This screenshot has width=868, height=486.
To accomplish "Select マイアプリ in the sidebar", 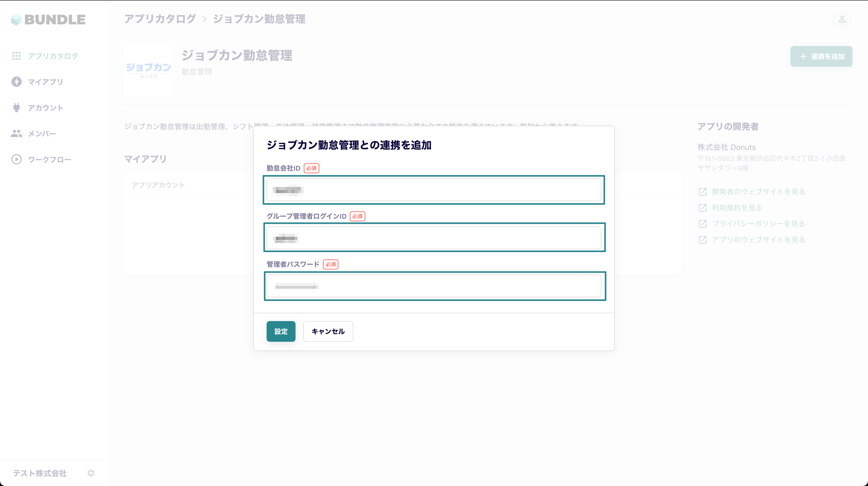I will (x=45, y=82).
